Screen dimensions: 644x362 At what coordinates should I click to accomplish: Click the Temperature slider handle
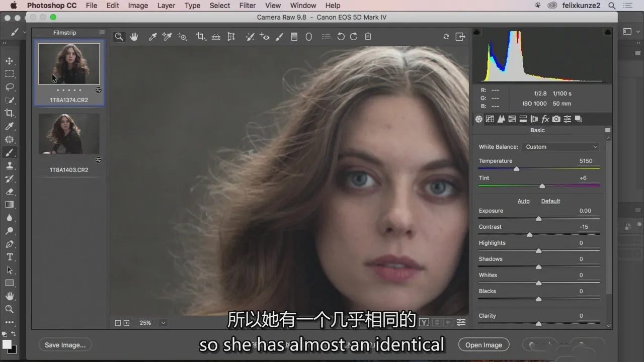(x=517, y=169)
